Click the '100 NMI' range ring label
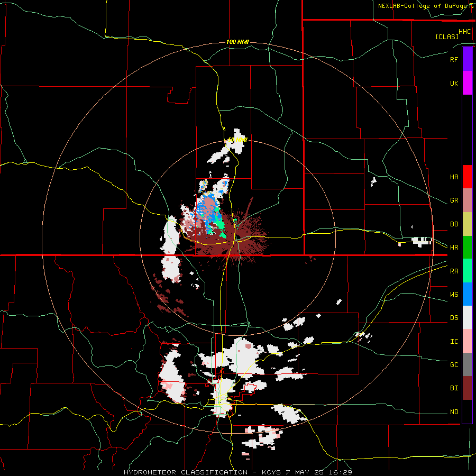Screen dimensions: 476x476 [x=237, y=42]
